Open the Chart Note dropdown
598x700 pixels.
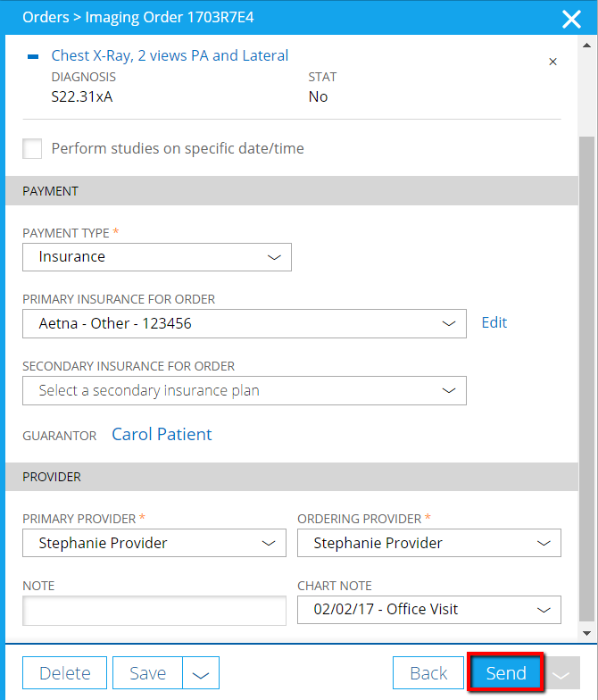point(428,610)
